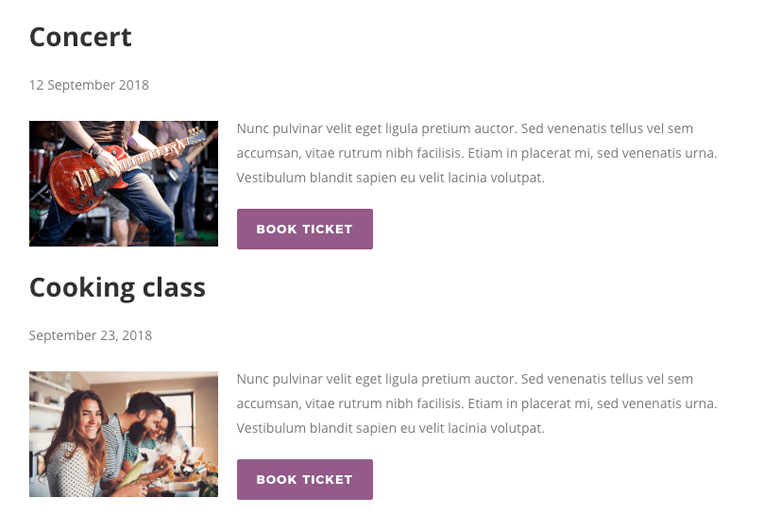The width and height of the screenshot is (757, 529).
Task: Click the word "class" in the Cooking class heading
Action: click(173, 288)
